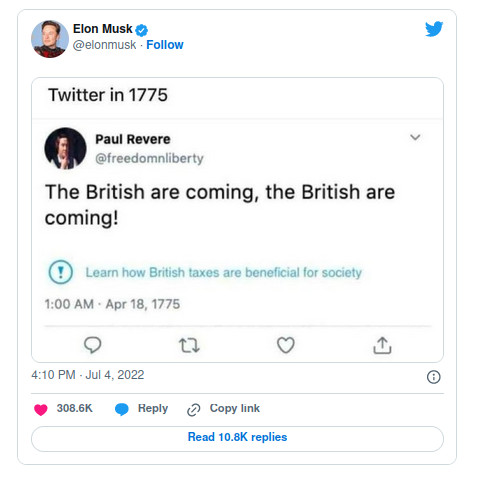Click the heart outline in embedded tweet
The height and width of the screenshot is (477, 481).
(286, 345)
